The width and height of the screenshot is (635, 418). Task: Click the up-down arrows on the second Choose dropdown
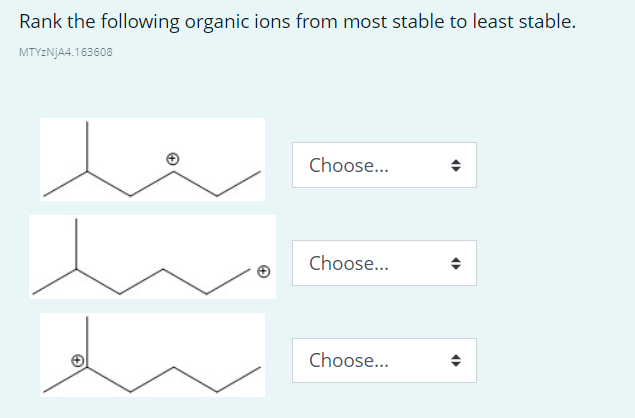pos(456,263)
